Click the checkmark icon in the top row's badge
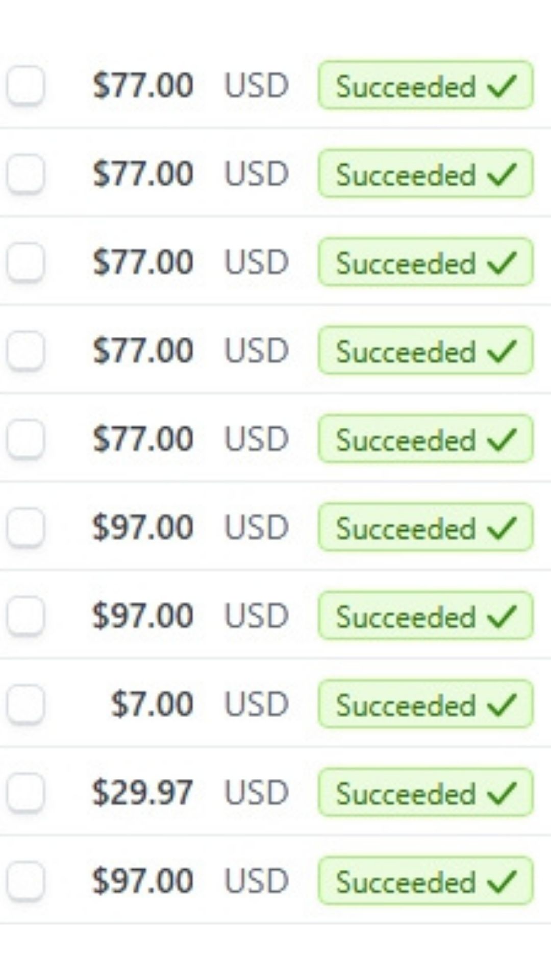The height and width of the screenshot is (980, 551). 502,85
